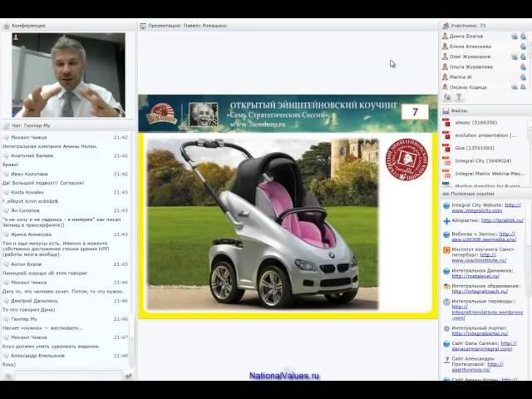Image resolution: width=532 pixels, height=399 pixels.
Task: Click the Презентация panel title
Action: (187, 26)
